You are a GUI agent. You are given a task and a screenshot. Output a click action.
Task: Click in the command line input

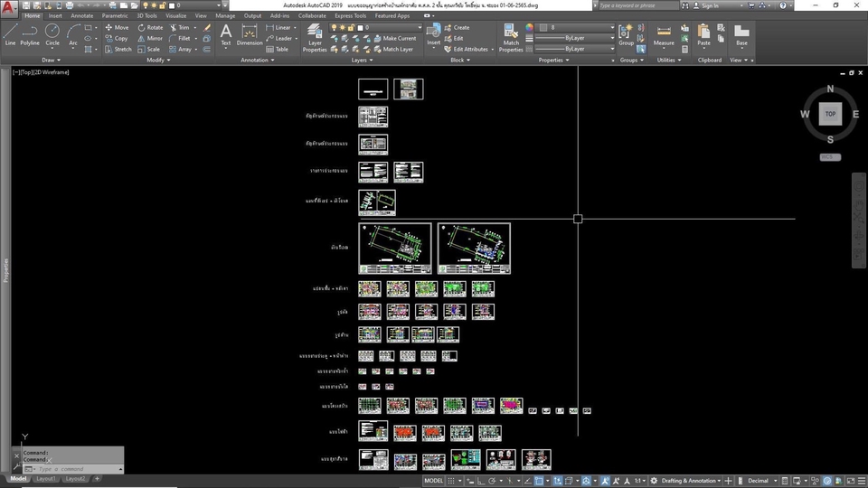click(x=78, y=469)
